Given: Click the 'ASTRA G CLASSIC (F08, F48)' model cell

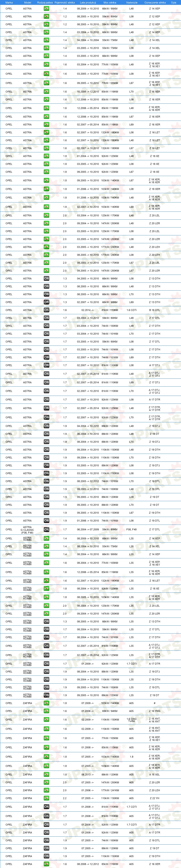Looking at the screenshot, I should tap(27, 530).
